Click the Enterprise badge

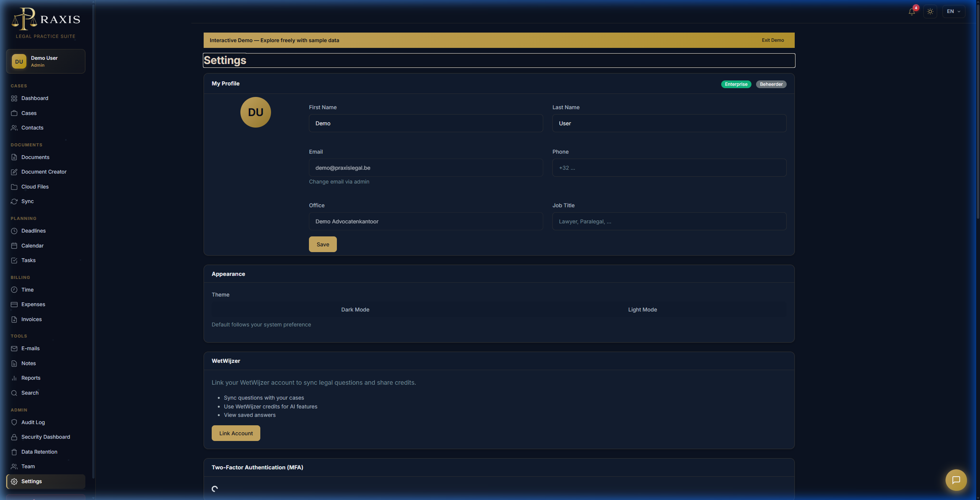pos(736,84)
